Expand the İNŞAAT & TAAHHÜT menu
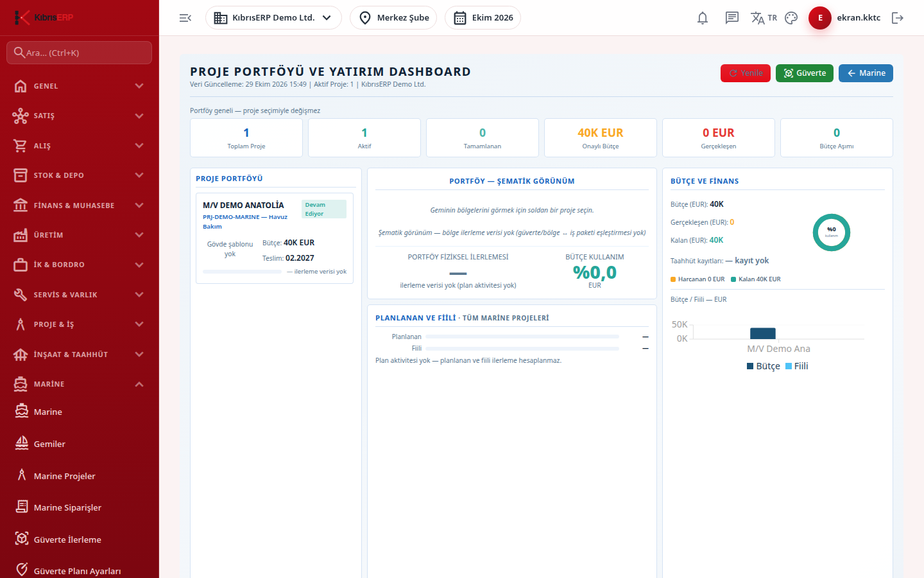This screenshot has height=578, width=924. [x=80, y=355]
